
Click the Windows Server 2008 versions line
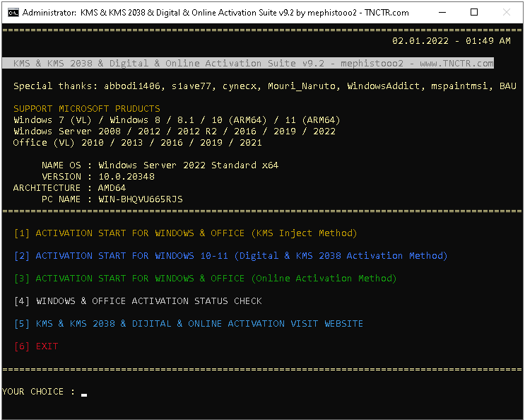point(174,132)
